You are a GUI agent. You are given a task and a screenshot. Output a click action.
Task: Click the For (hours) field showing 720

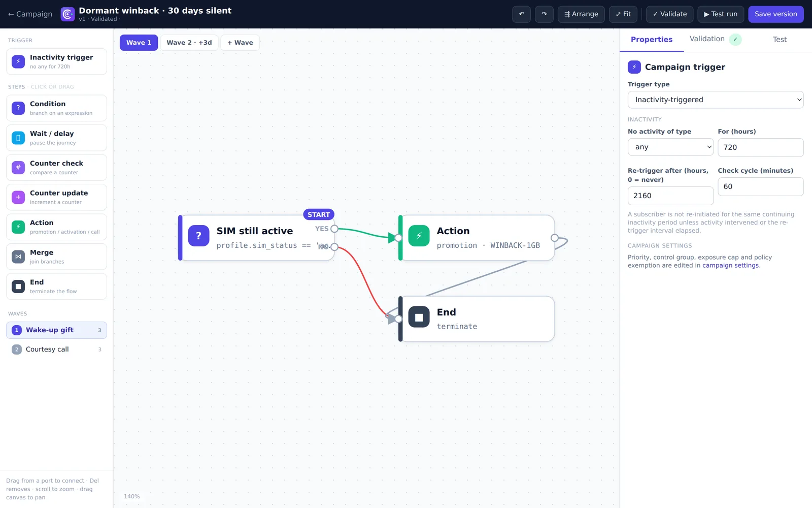[760, 147]
